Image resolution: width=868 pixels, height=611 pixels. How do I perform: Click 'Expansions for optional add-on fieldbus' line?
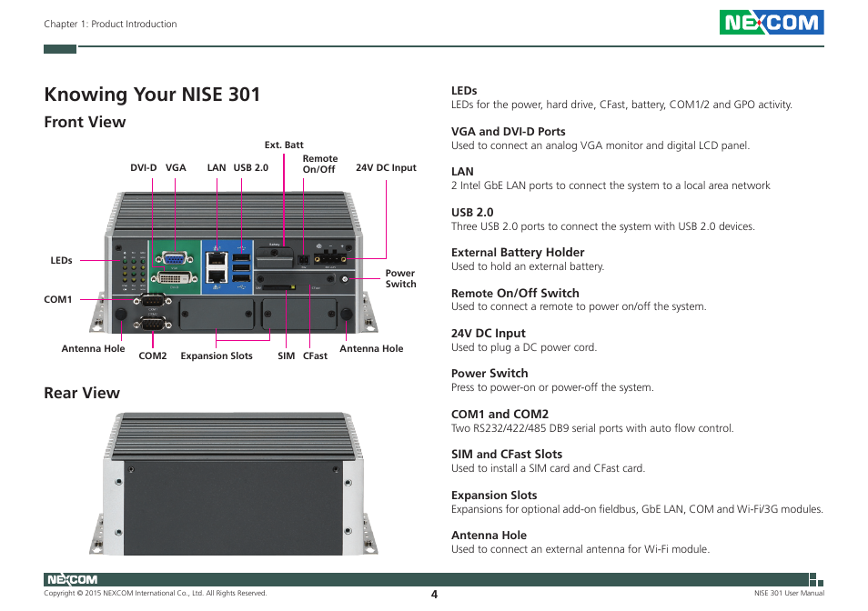click(637, 508)
